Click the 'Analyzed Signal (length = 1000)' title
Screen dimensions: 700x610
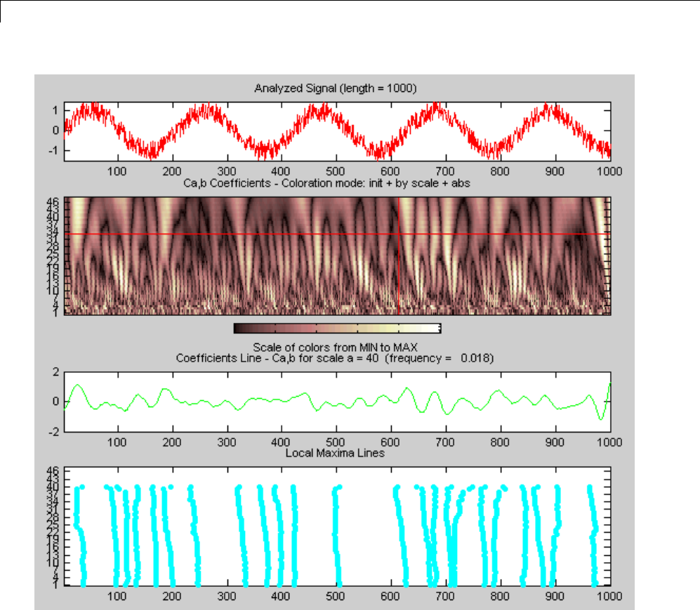pos(336,88)
